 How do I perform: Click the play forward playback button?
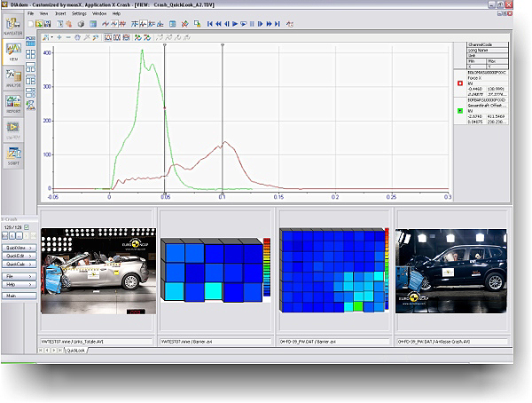[235, 24]
